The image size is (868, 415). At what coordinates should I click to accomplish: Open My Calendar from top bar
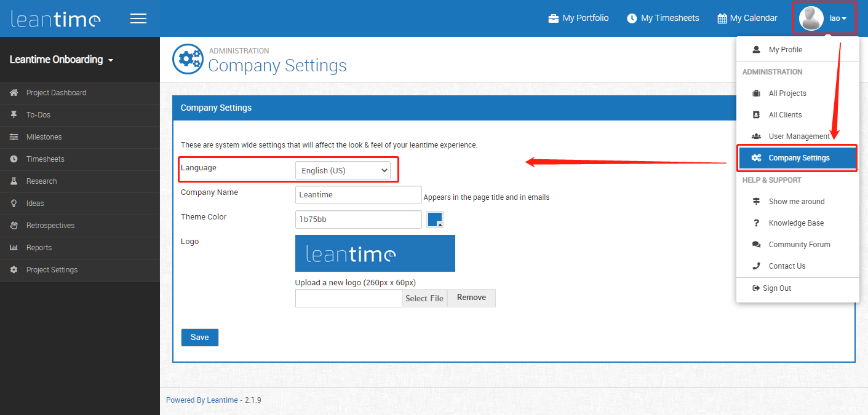[747, 18]
